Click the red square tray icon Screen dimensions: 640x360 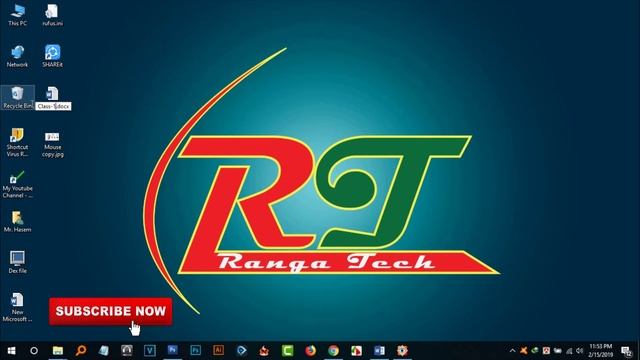(546, 351)
